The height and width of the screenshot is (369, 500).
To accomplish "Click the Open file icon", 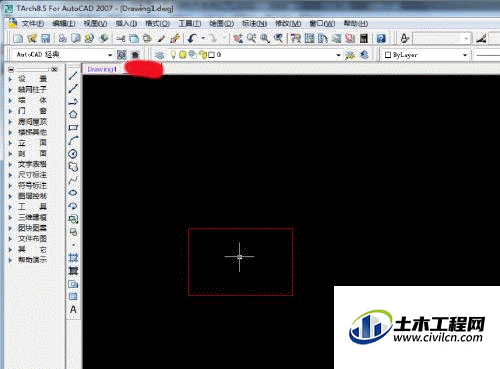I will coord(32,38).
